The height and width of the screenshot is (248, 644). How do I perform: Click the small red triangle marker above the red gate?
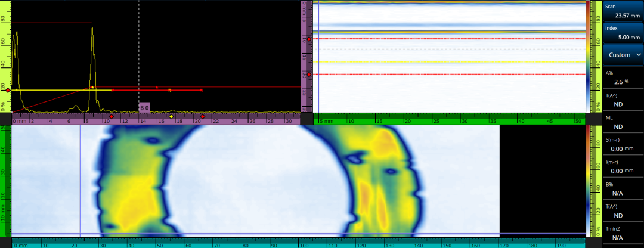(x=156, y=87)
